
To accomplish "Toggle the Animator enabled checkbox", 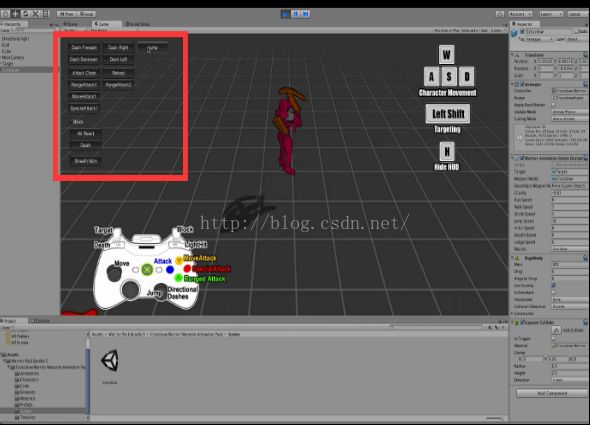I will pyautogui.click(x=522, y=84).
